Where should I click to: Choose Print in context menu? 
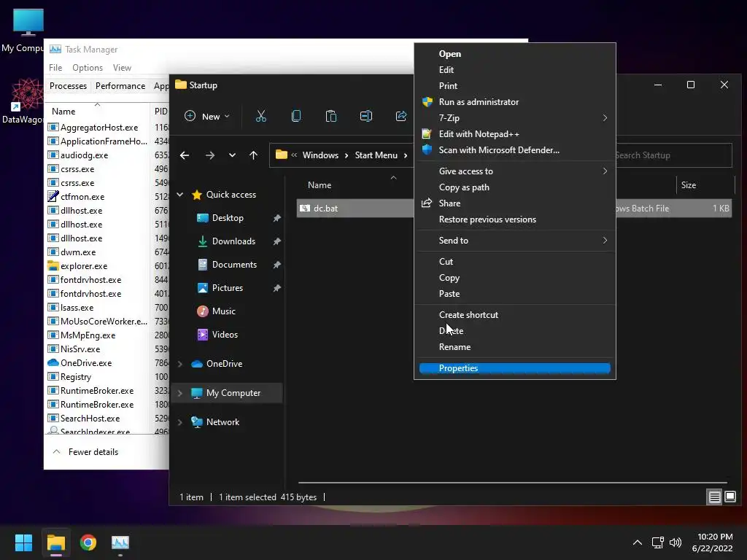[x=514, y=86]
